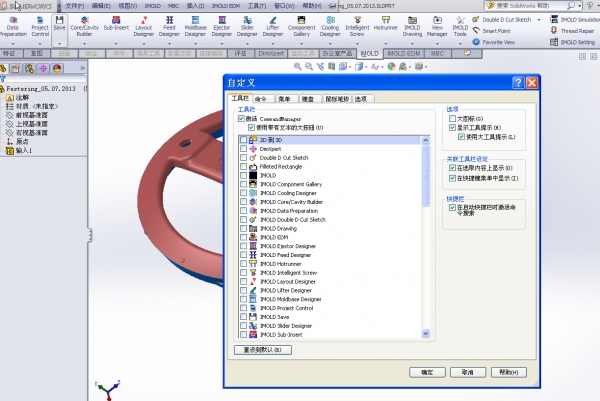Open the DimXpert CommandManager tab
The width and height of the screenshot is (600, 401).
click(x=271, y=54)
